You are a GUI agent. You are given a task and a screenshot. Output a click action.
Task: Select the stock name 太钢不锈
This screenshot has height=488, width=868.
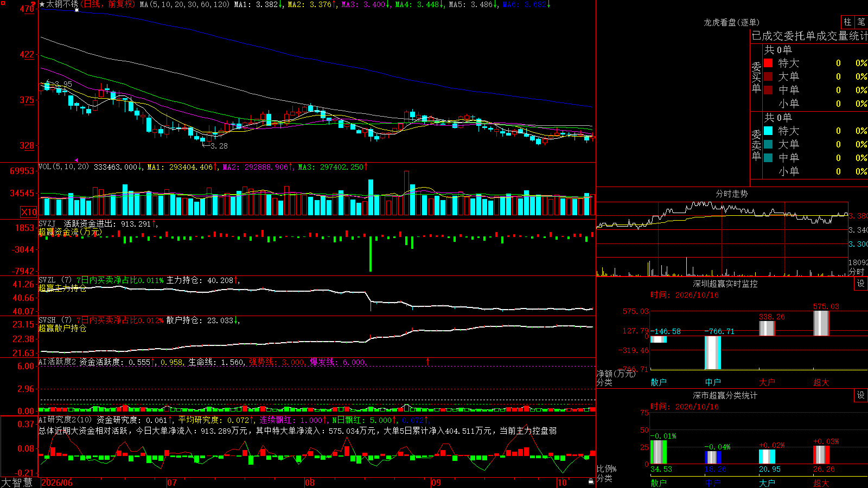point(62,4)
